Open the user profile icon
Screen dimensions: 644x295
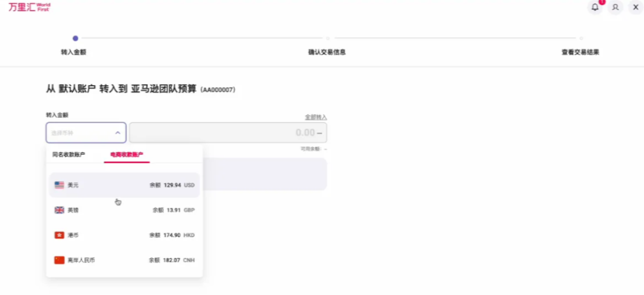615,7
